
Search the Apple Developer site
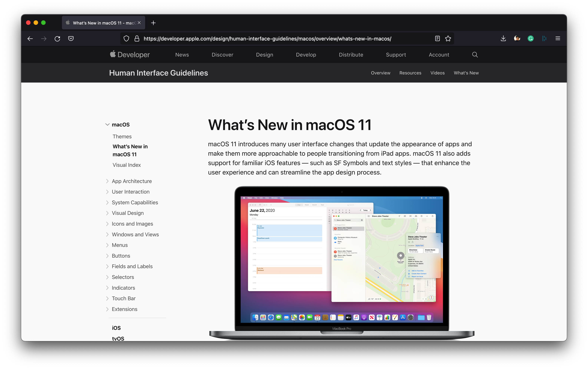pyautogui.click(x=475, y=55)
